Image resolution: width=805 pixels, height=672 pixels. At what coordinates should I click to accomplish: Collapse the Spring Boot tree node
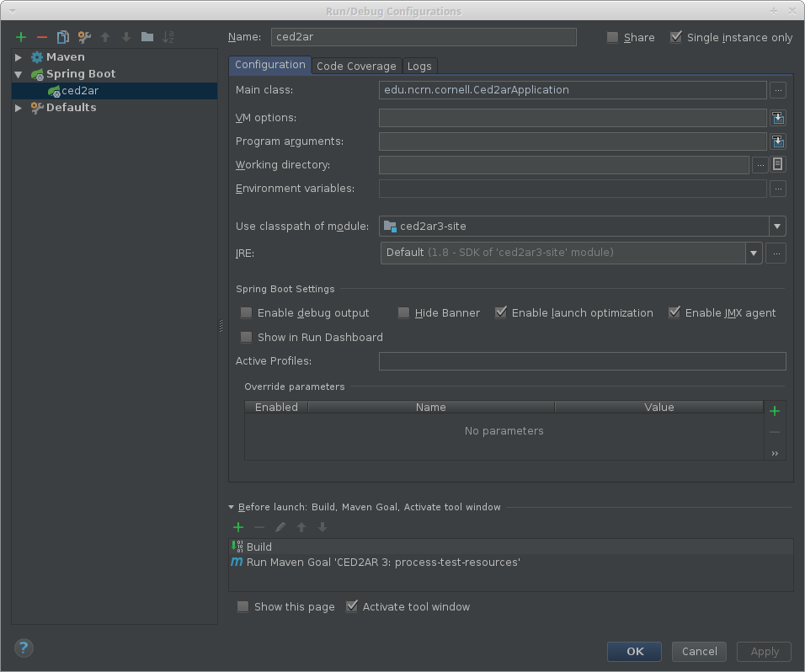19,74
